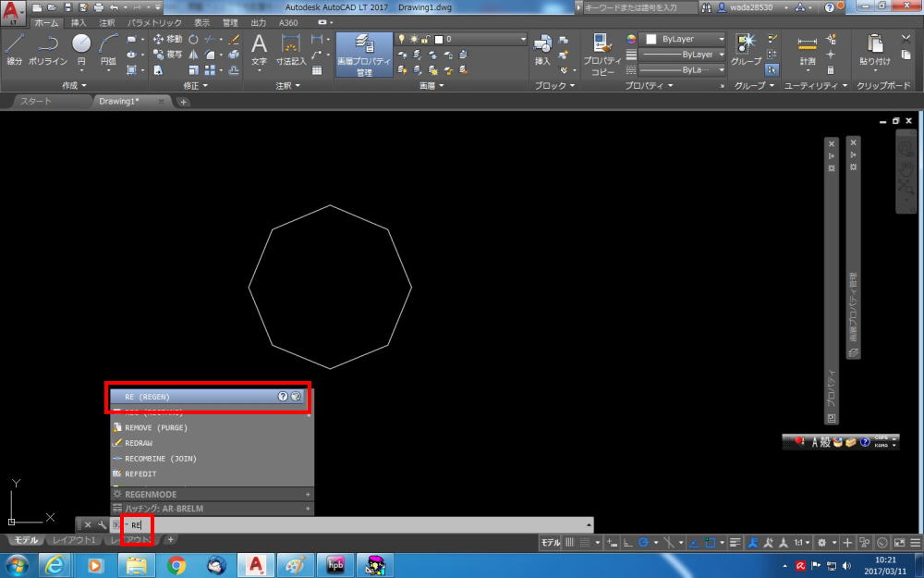Select REFEDIT command suggestion
The height and width of the screenshot is (578, 924).
[x=212, y=473]
